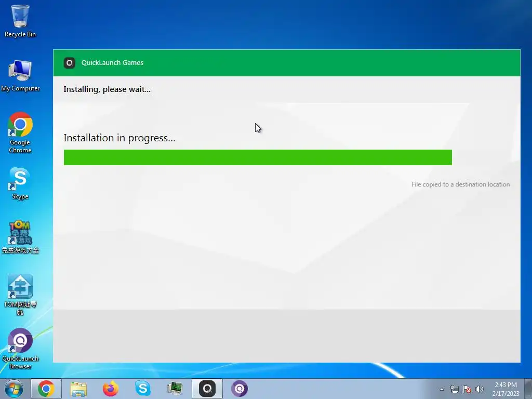Select the 免费游戏大全 desktop shortcut
Viewport: 532px width, 399px height.
(20, 237)
